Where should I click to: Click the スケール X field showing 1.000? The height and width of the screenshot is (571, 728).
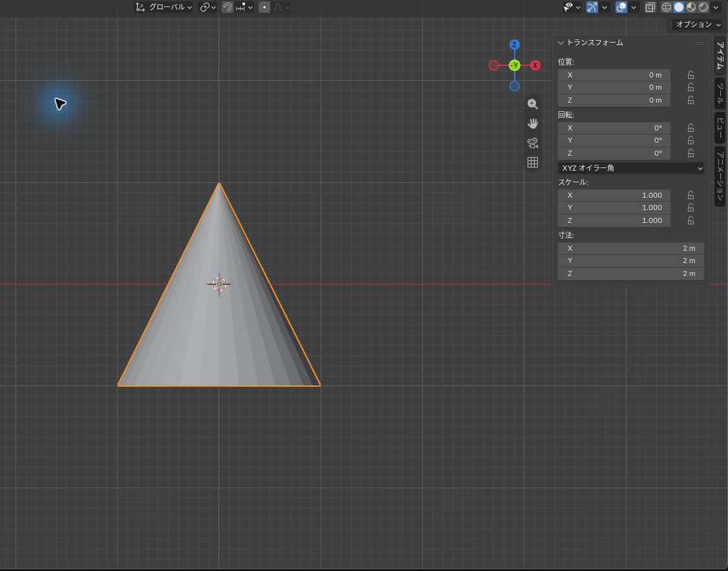[614, 195]
